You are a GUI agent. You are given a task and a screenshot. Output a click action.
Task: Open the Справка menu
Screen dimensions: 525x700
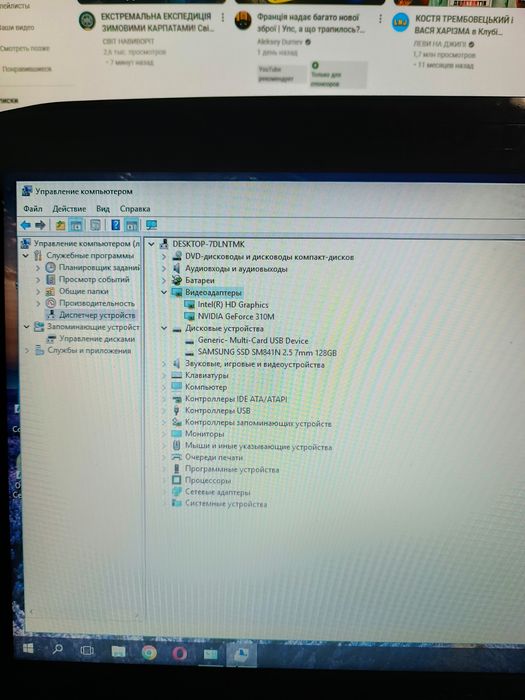[x=135, y=208]
